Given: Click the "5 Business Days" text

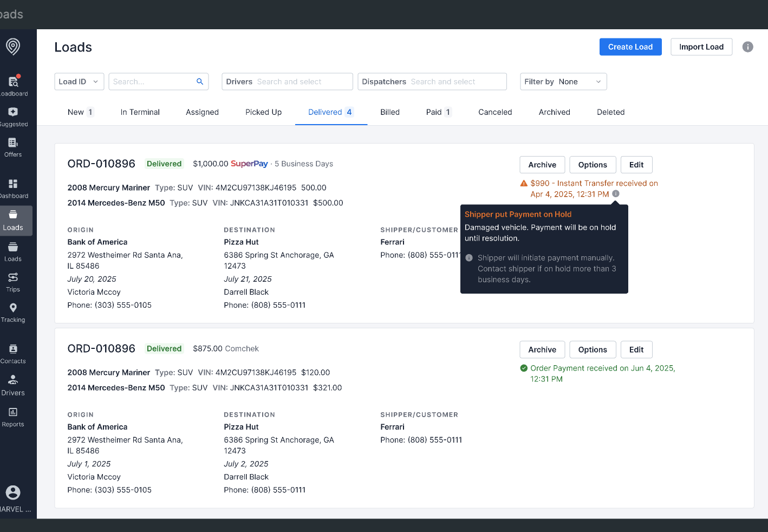Looking at the screenshot, I should click(x=304, y=164).
